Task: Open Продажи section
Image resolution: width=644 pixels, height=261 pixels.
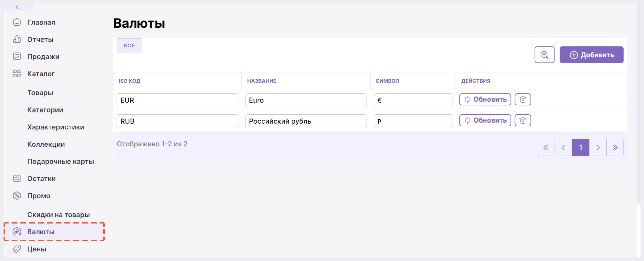Action: pos(43,57)
